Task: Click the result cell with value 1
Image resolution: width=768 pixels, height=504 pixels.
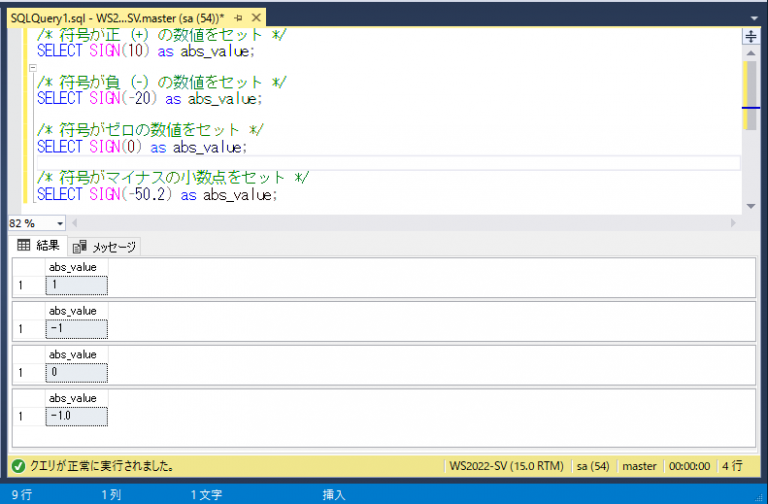Action: click(76, 285)
